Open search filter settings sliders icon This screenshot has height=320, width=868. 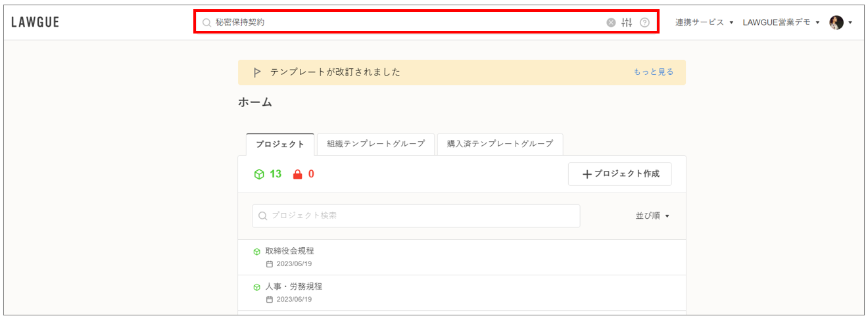pos(627,22)
